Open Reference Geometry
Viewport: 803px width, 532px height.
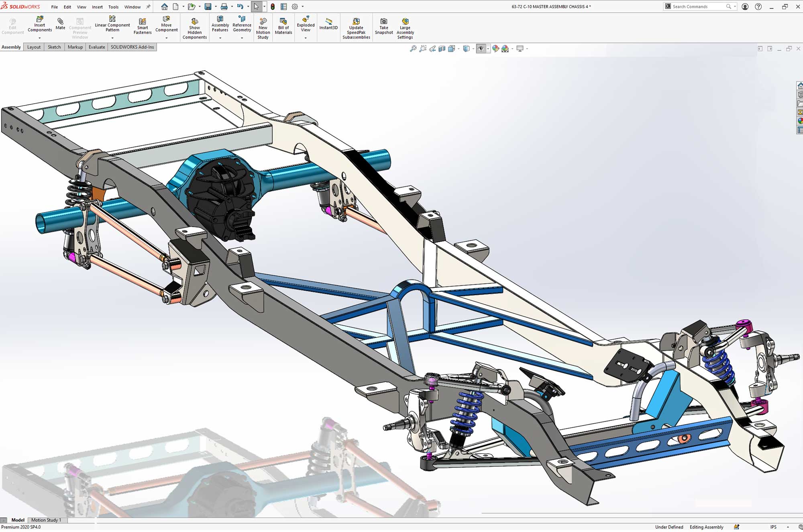tap(242, 24)
